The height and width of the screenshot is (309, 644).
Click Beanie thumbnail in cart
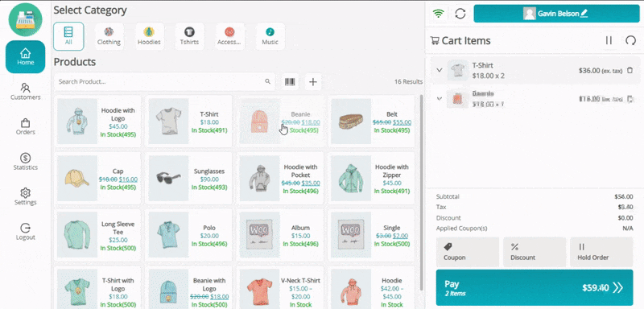click(458, 98)
